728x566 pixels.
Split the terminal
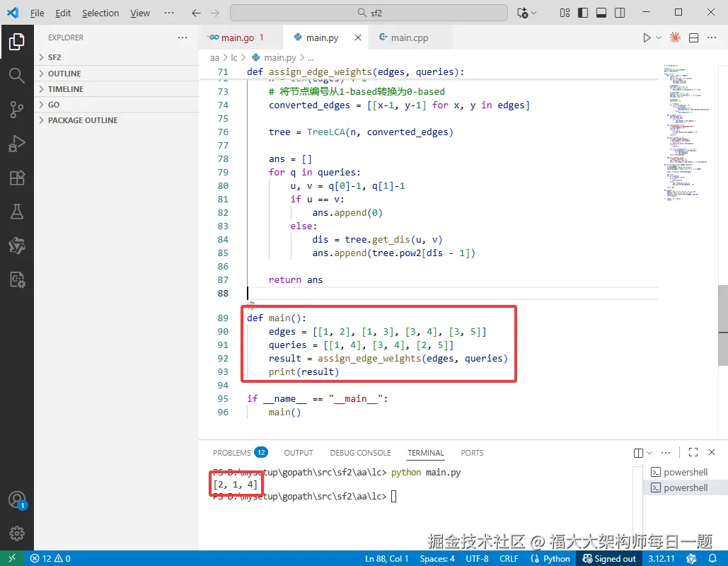click(x=638, y=453)
